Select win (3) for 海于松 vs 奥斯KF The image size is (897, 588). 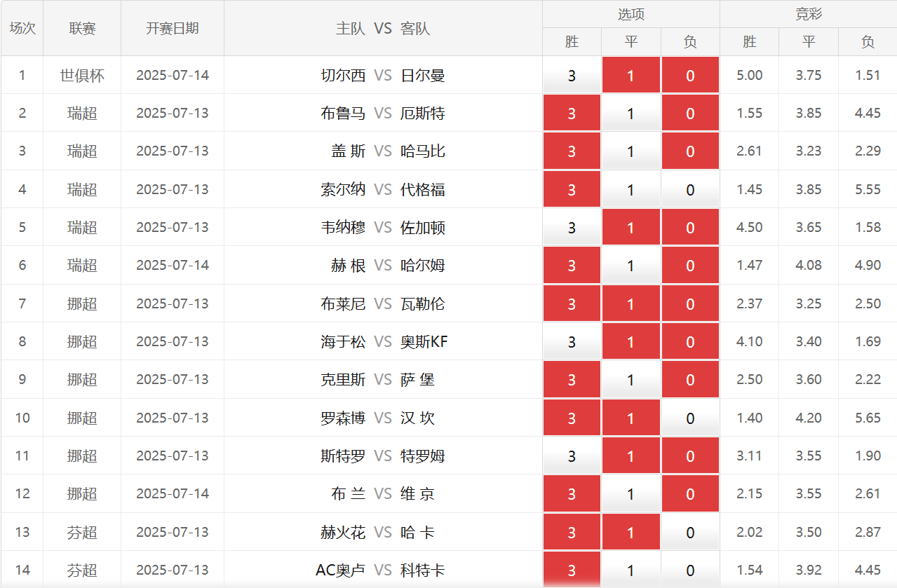(x=572, y=341)
